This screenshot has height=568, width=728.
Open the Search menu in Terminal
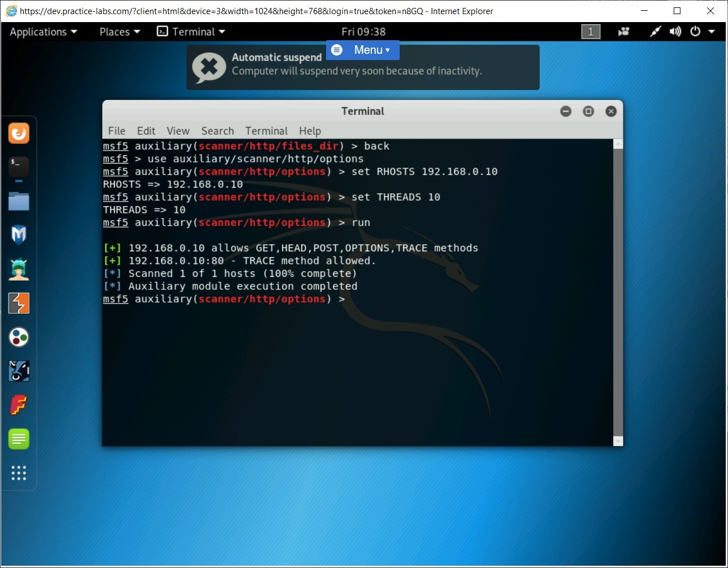pos(217,131)
